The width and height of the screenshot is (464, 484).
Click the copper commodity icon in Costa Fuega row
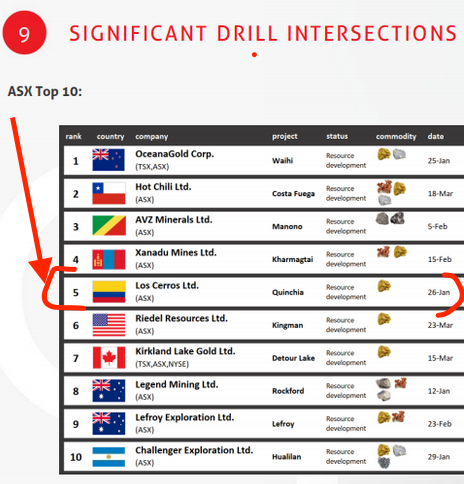384,187
